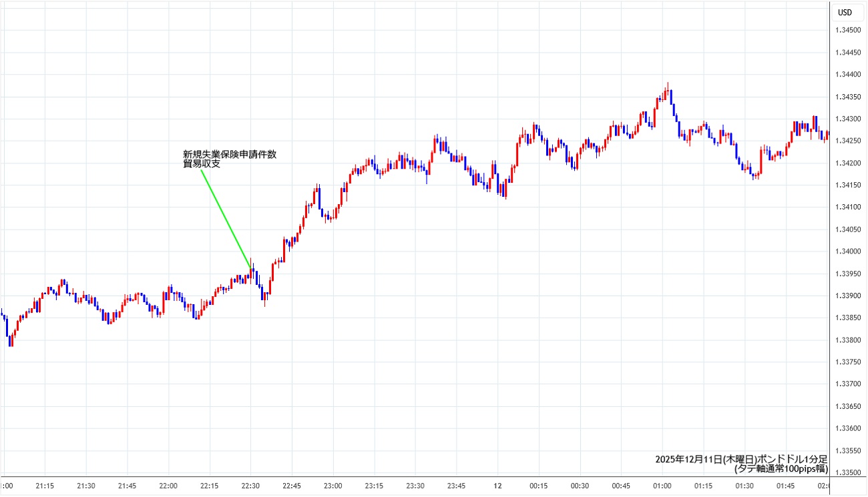The width and height of the screenshot is (868, 497).
Task: Click the 1.33500 price axis label
Action: pyautogui.click(x=848, y=472)
